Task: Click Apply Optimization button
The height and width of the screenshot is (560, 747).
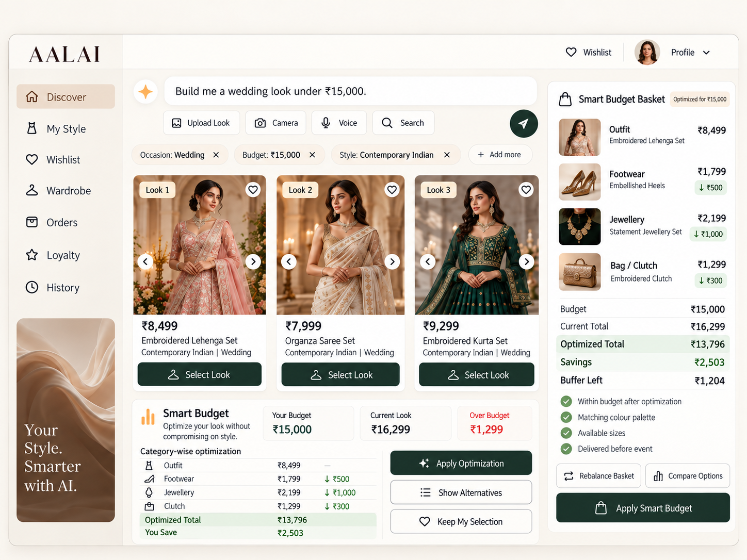Action: click(461, 463)
